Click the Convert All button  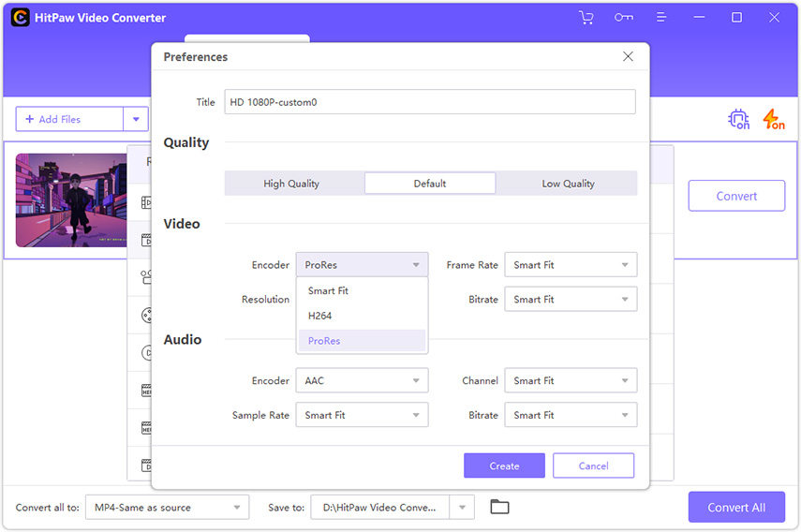click(736, 507)
